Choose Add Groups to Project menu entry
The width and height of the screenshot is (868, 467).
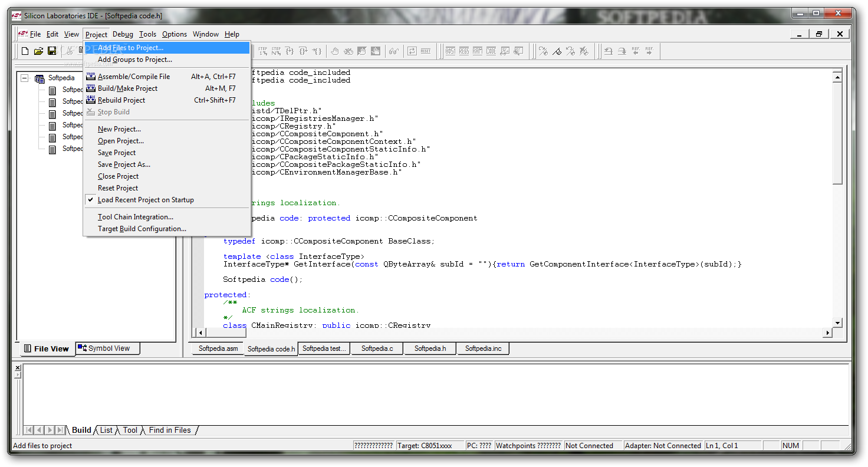167,60
